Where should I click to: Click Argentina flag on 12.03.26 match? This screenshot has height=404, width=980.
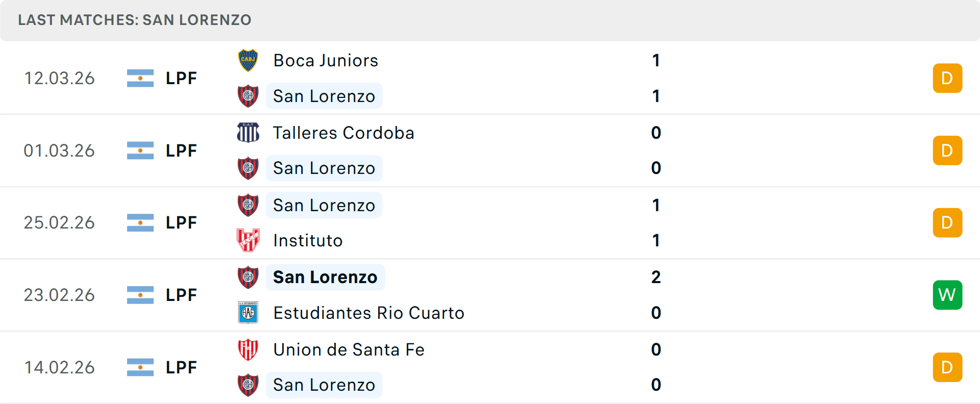point(140,78)
